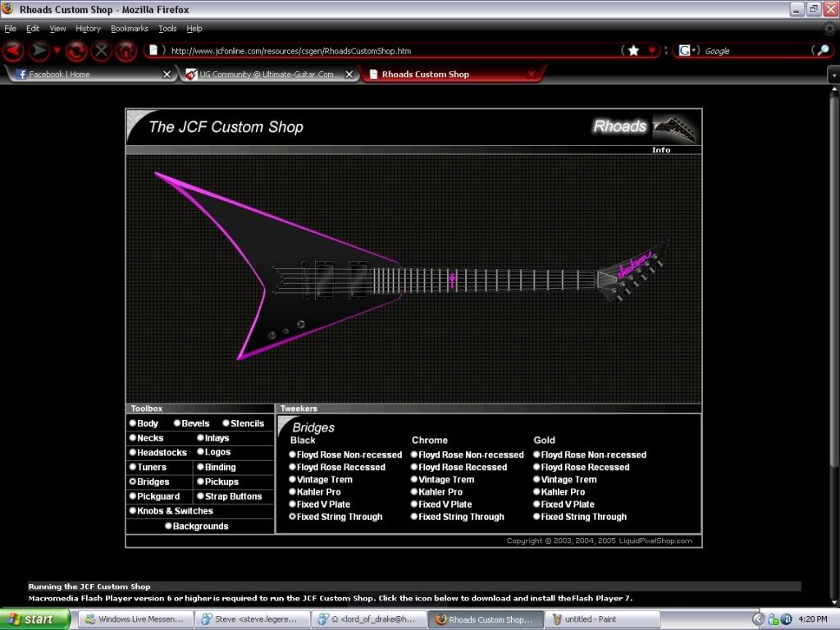Open the search engine selector dropdown
This screenshot has height=630, width=840.
click(x=688, y=51)
